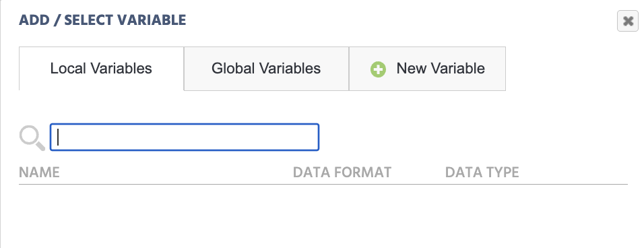Screen dimensions: 644x248
Task: Close the Add / Select Variable dialog
Action: coord(628,21)
